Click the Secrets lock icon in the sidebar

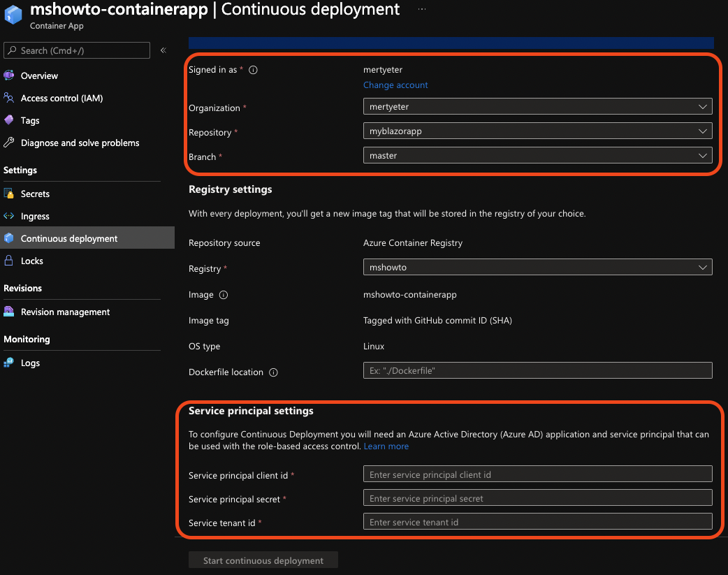pyautogui.click(x=9, y=194)
